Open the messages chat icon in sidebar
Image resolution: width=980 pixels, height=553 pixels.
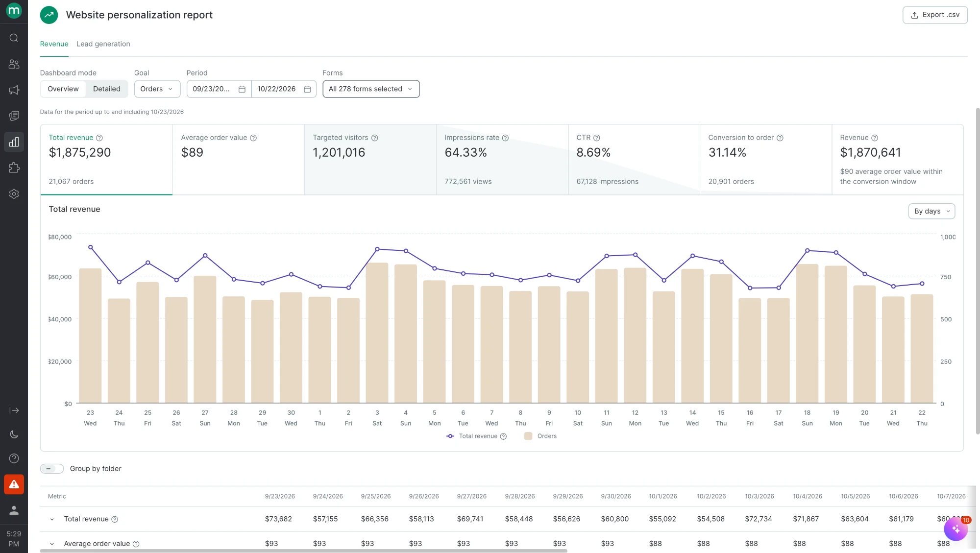click(14, 116)
